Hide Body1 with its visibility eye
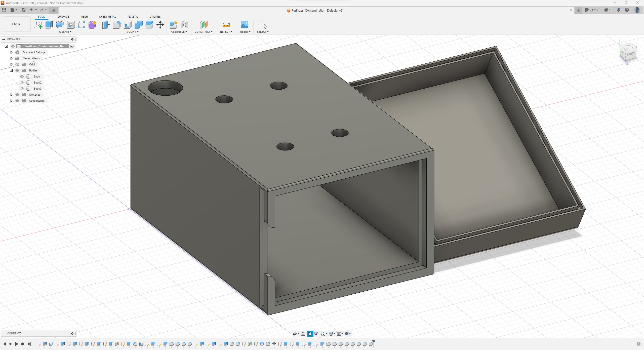Viewport: 644px width, 350px height. 22,76
